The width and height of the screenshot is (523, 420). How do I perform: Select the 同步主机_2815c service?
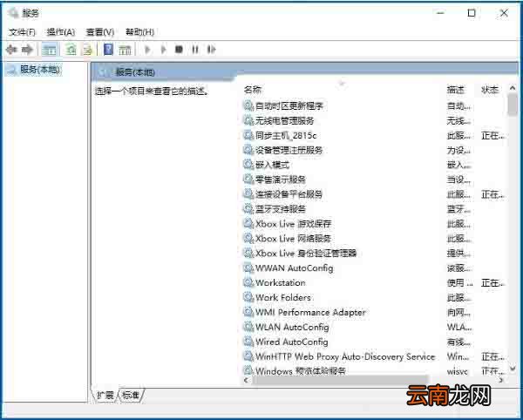click(x=286, y=135)
